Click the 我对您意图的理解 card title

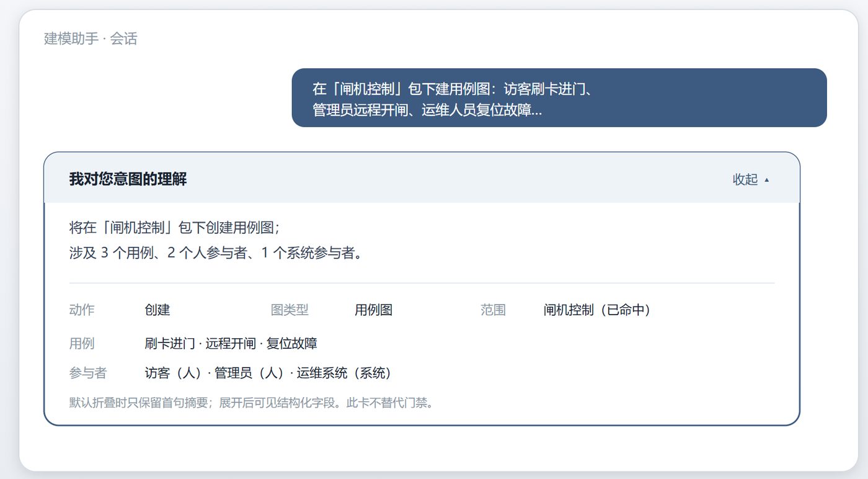(128, 179)
